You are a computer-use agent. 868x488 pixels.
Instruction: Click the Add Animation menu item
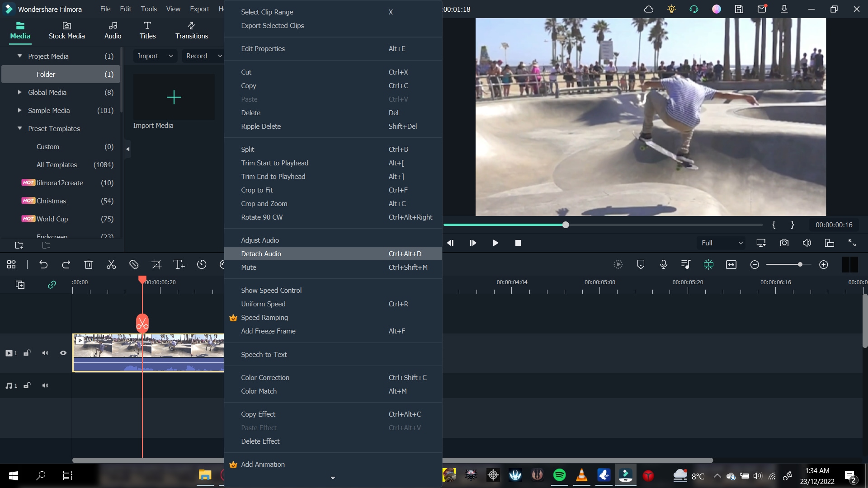pos(263,464)
